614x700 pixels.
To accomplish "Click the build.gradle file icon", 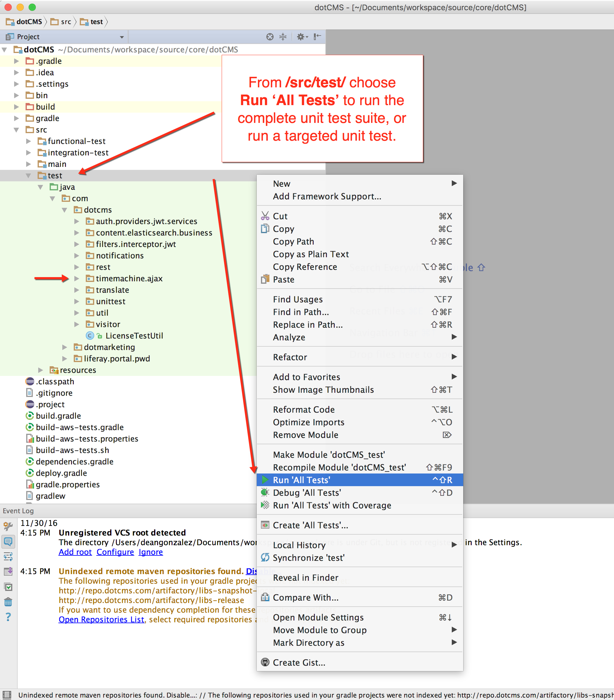I will point(30,416).
